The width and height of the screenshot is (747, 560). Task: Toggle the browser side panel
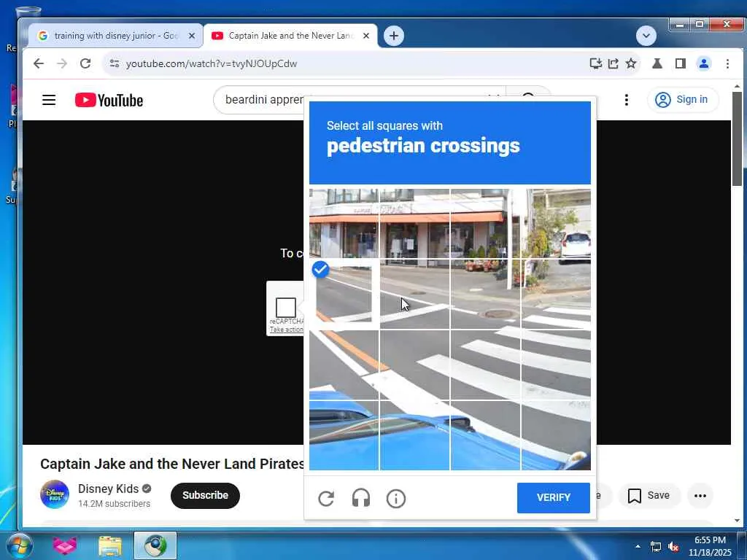681,63
